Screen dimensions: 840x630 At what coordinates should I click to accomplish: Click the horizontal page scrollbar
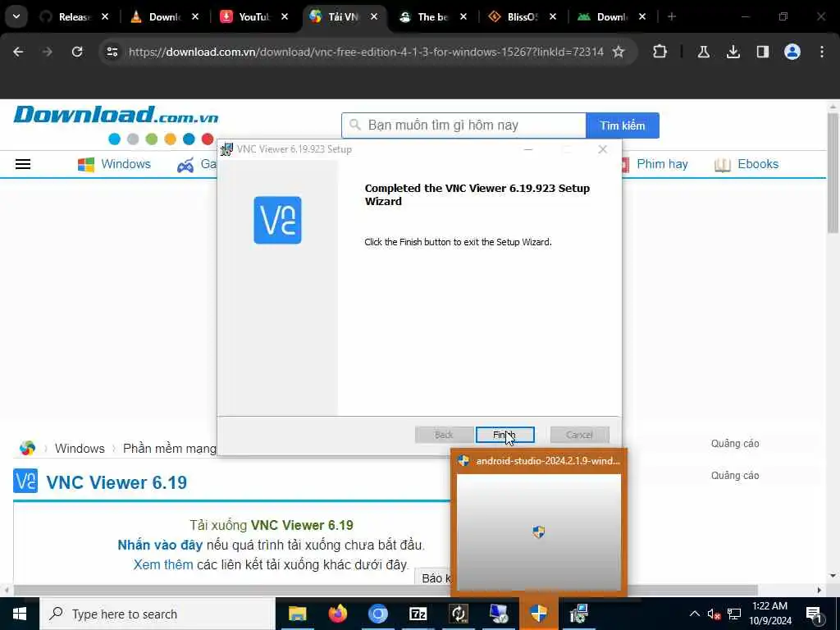(386, 590)
